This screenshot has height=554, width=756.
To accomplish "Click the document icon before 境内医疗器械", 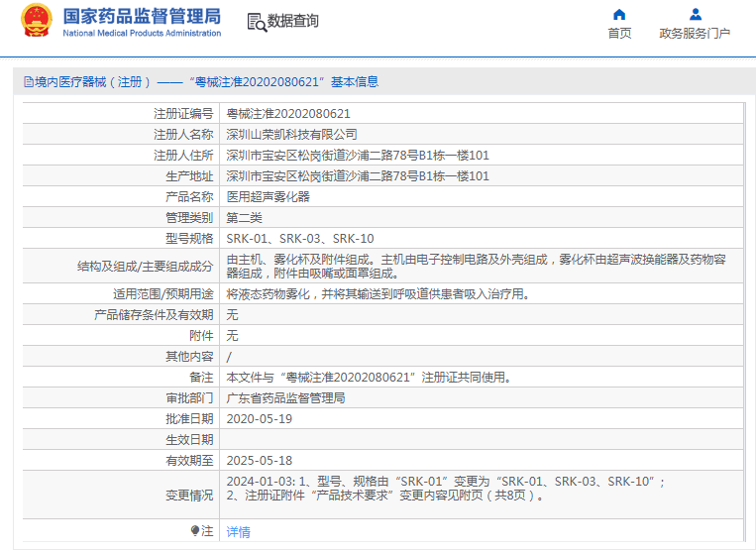I will pos(27,82).
